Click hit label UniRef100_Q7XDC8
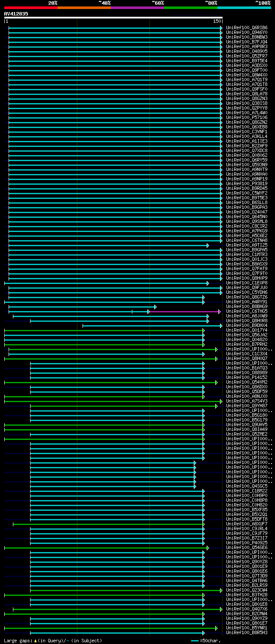This screenshot has width=275, height=644. (x=247, y=150)
